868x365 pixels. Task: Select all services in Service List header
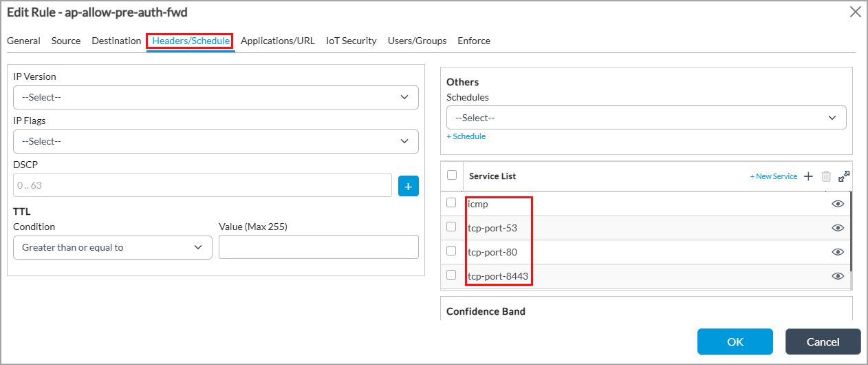452,175
